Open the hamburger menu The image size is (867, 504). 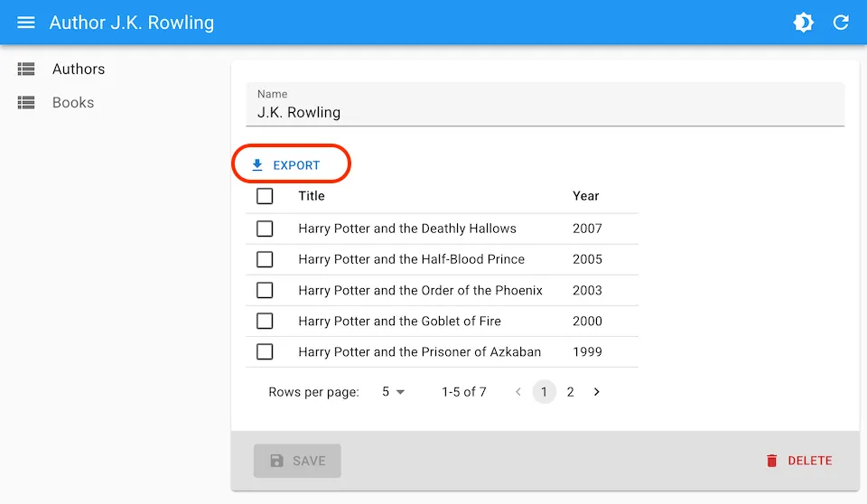click(26, 23)
